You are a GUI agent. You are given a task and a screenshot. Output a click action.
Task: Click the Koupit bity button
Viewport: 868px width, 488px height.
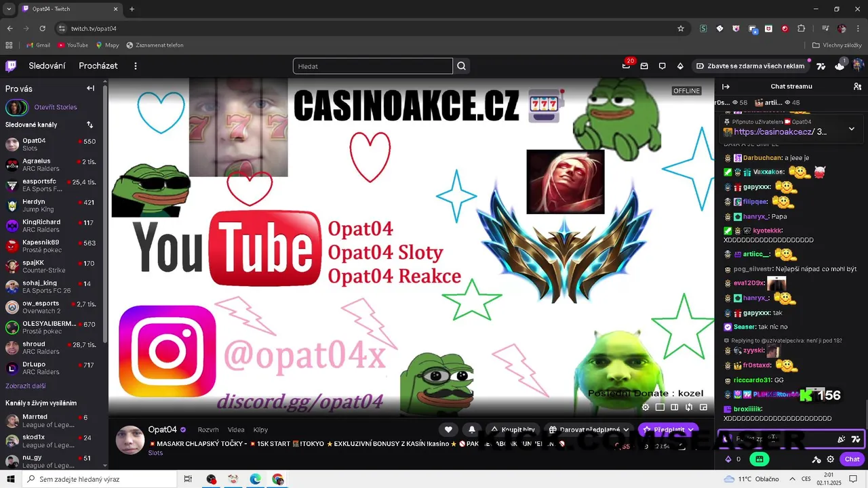click(513, 430)
